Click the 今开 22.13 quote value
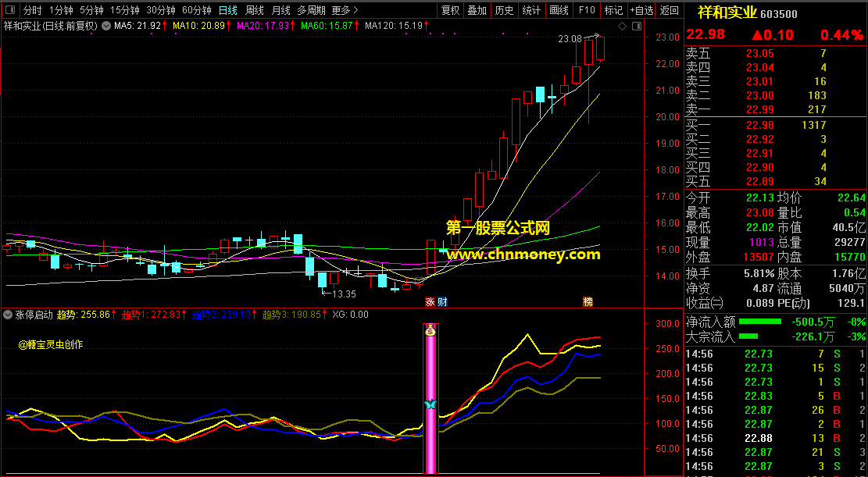This screenshot has height=477, width=868. (760, 198)
